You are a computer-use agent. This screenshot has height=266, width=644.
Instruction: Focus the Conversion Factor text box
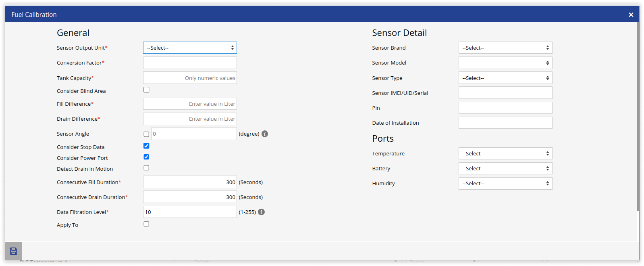point(190,63)
